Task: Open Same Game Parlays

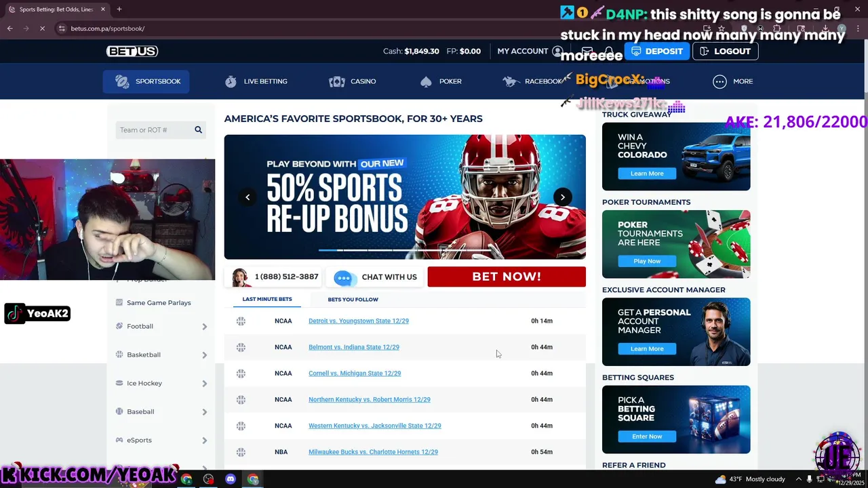Action: [159, 303]
